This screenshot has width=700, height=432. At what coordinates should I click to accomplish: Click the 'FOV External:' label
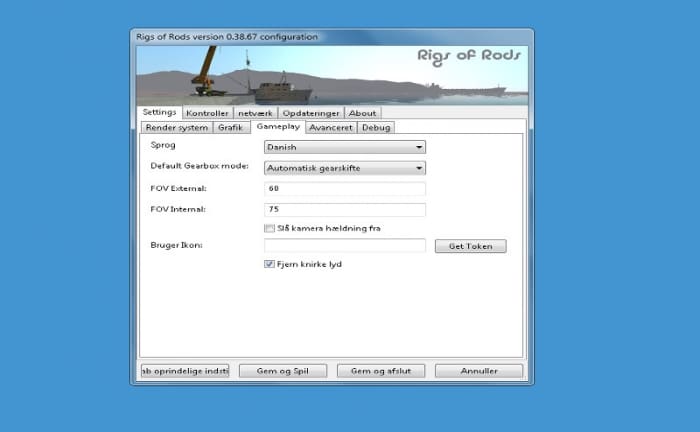coord(179,188)
